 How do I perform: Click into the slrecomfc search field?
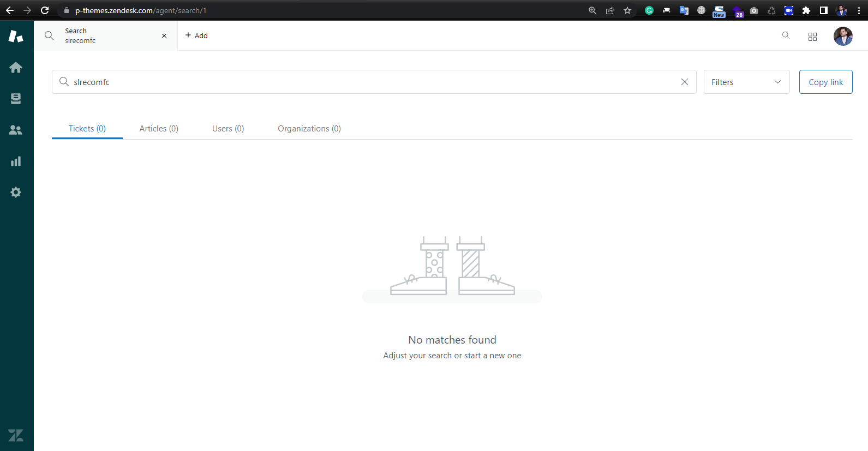(374, 82)
